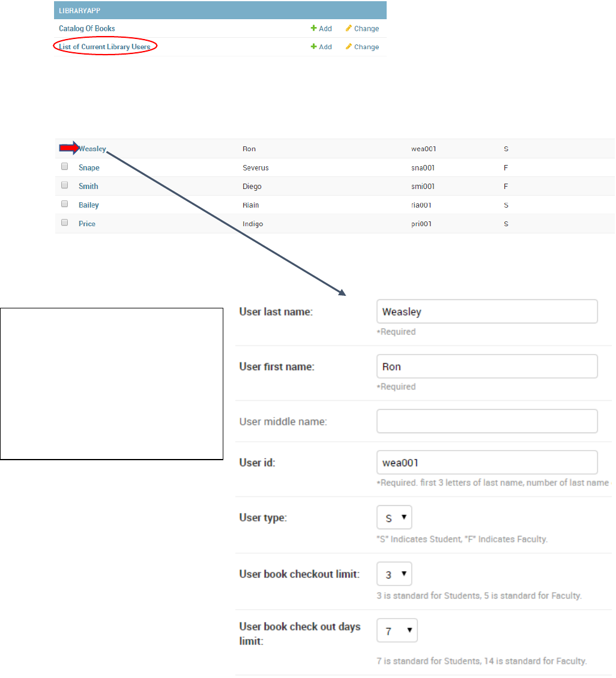Click the Change link for Library Users

click(x=366, y=47)
